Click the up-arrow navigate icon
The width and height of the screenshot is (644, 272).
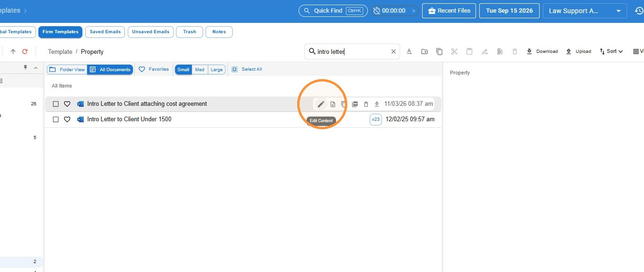pos(13,51)
